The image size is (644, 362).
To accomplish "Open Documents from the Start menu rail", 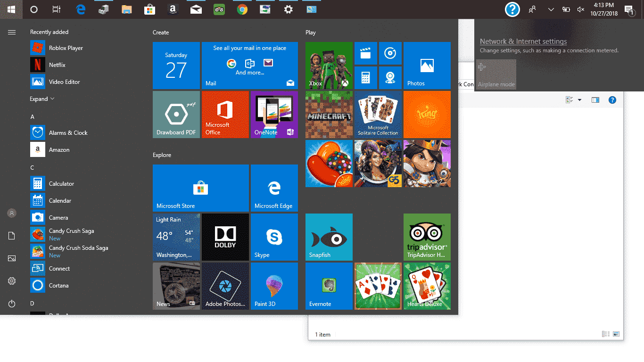I will pyautogui.click(x=12, y=236).
